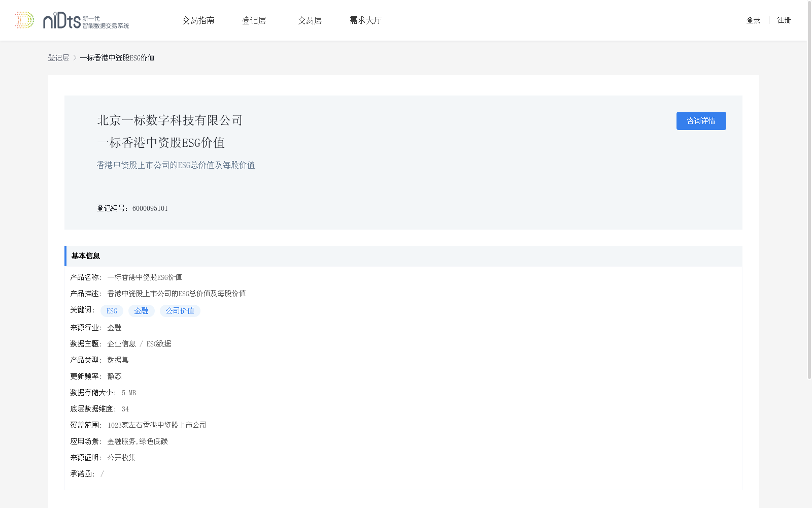Click company name 北京一标数字科技有限公司
Image resolution: width=812 pixels, height=508 pixels.
pyautogui.click(x=170, y=120)
